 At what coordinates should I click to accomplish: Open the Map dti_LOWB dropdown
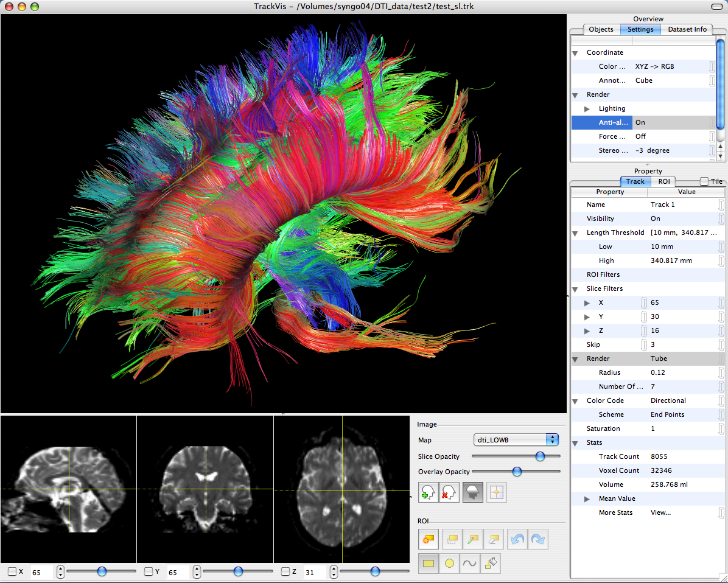click(x=516, y=440)
